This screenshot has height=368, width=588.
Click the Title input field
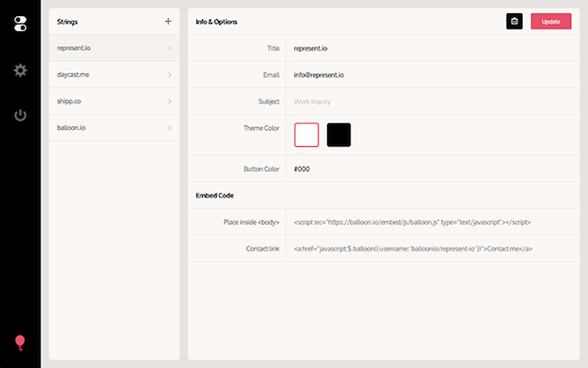(x=432, y=48)
